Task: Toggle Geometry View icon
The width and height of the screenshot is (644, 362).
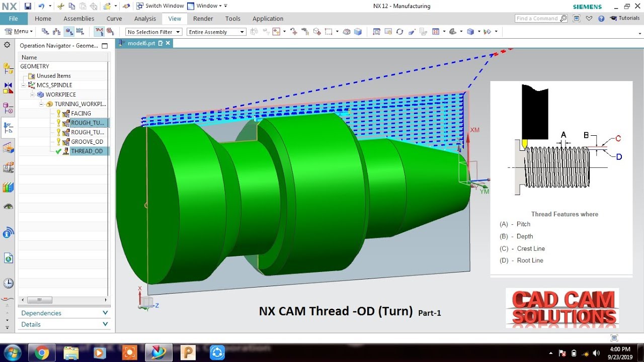Action: (69, 31)
